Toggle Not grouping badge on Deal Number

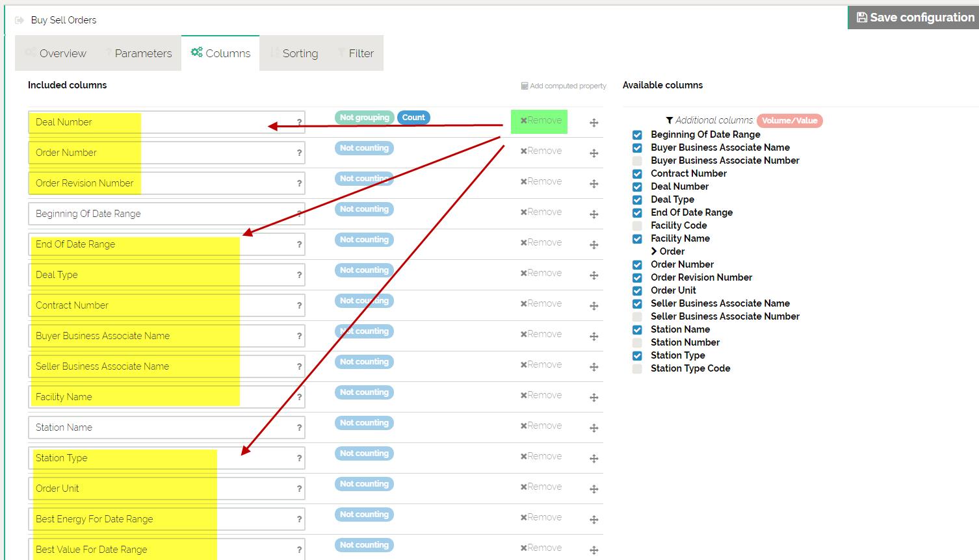[364, 118]
